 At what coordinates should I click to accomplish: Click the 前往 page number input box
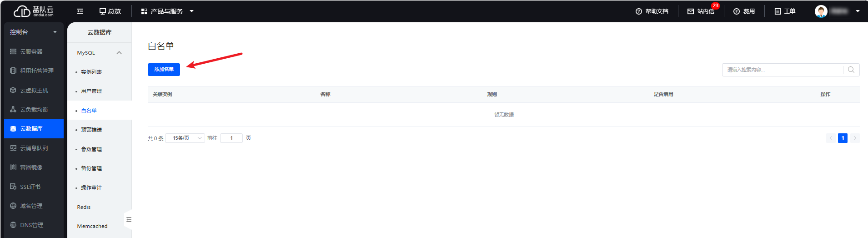(x=231, y=138)
